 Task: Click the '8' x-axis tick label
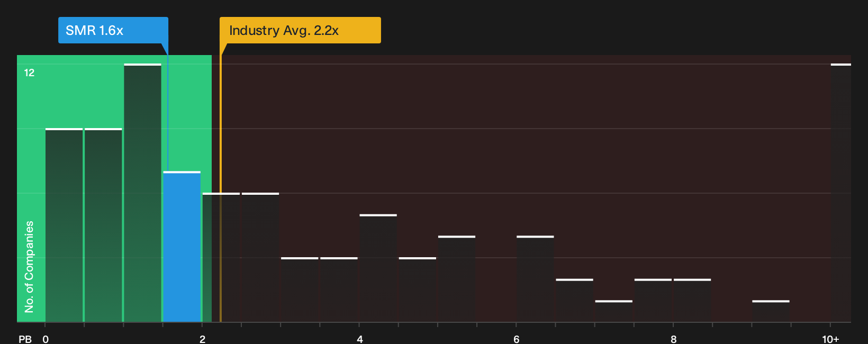[x=673, y=339]
